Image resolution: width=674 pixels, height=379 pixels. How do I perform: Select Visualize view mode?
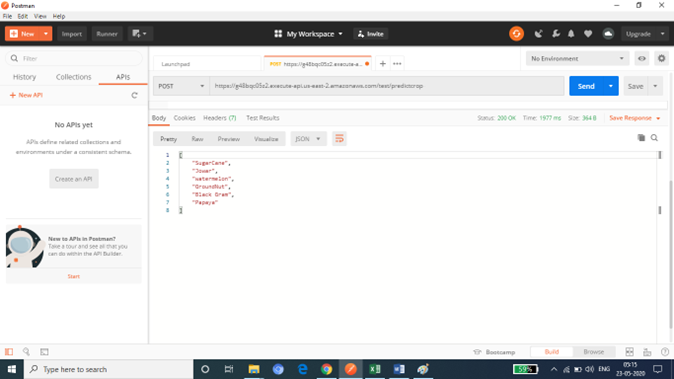pos(266,139)
